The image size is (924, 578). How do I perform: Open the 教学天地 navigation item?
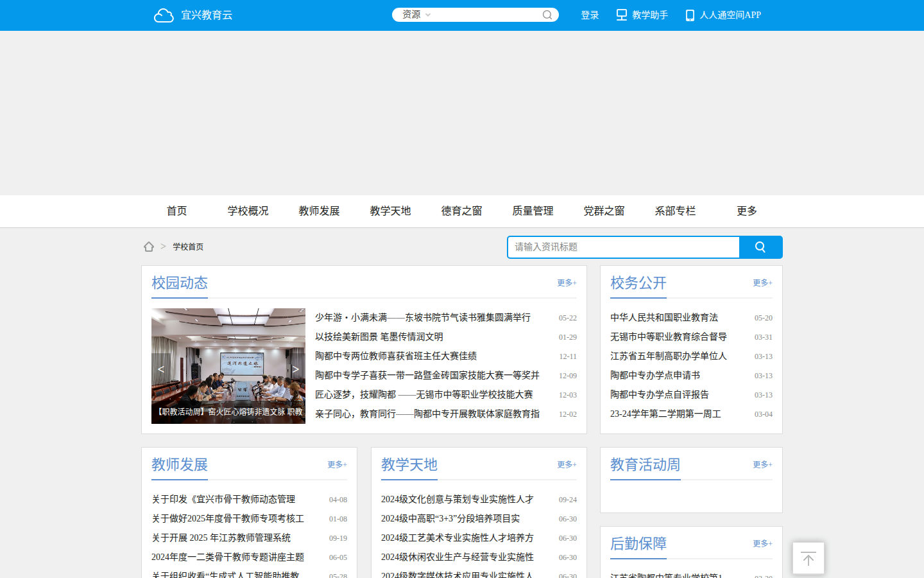[x=390, y=211]
